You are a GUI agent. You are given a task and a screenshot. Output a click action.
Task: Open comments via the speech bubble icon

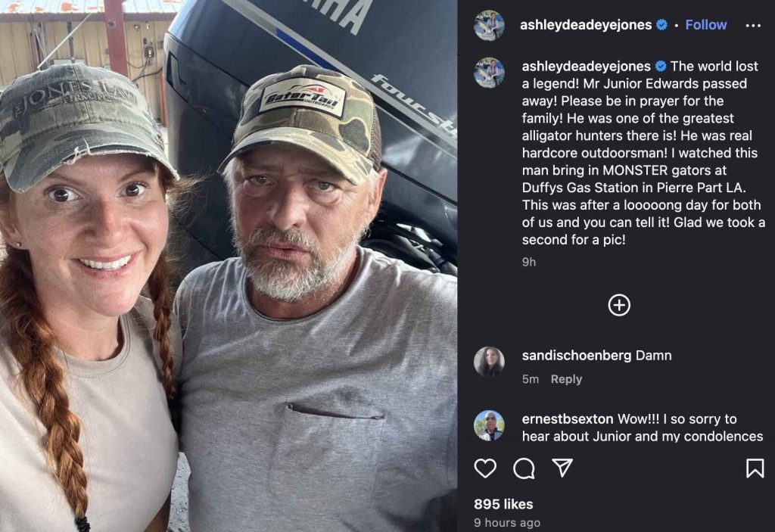coord(524,469)
